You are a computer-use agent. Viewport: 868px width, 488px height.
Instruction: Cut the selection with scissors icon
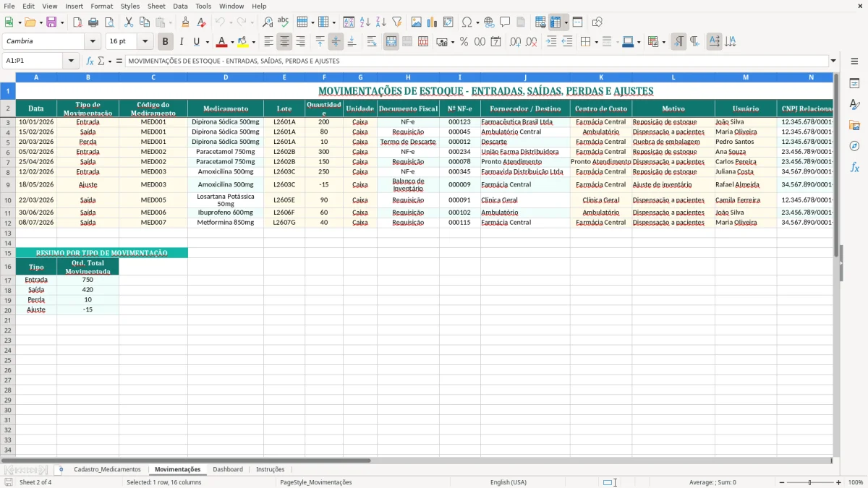pyautogui.click(x=129, y=22)
